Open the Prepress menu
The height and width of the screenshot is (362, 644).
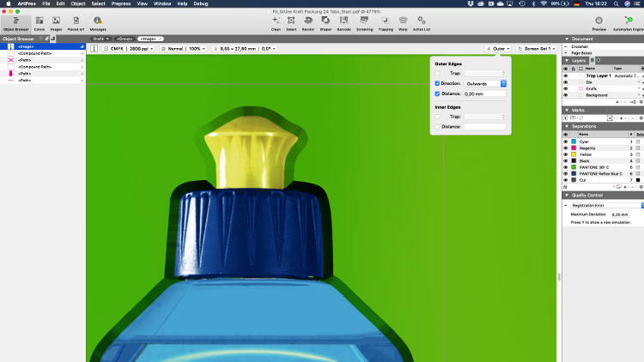point(121,3)
